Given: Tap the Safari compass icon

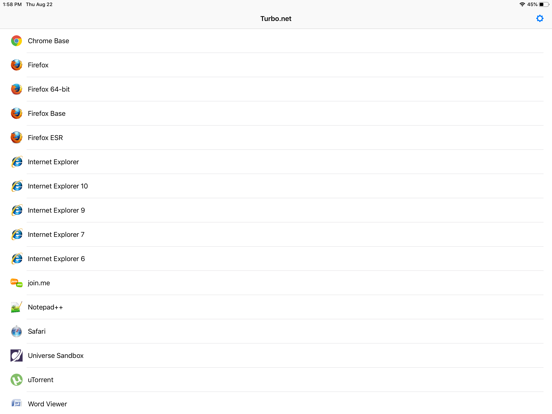Looking at the screenshot, I should click(16, 331).
